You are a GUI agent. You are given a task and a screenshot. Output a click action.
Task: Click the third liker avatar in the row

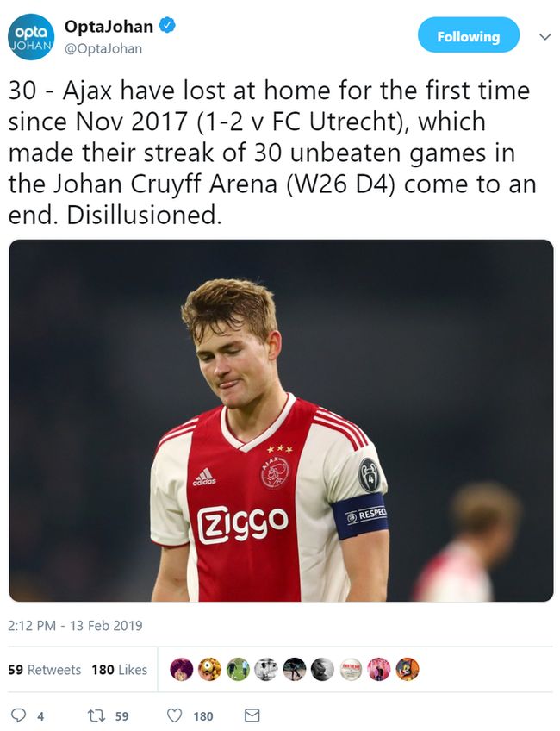(238, 670)
